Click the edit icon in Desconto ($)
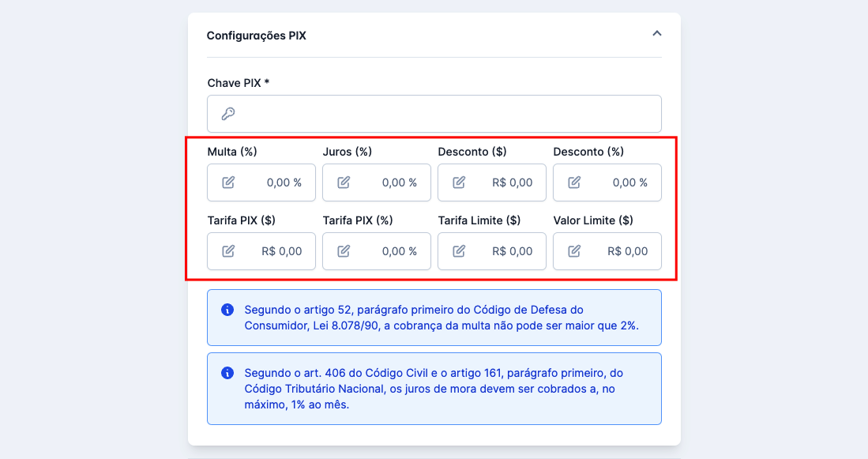The height and width of the screenshot is (459, 868). click(x=459, y=182)
